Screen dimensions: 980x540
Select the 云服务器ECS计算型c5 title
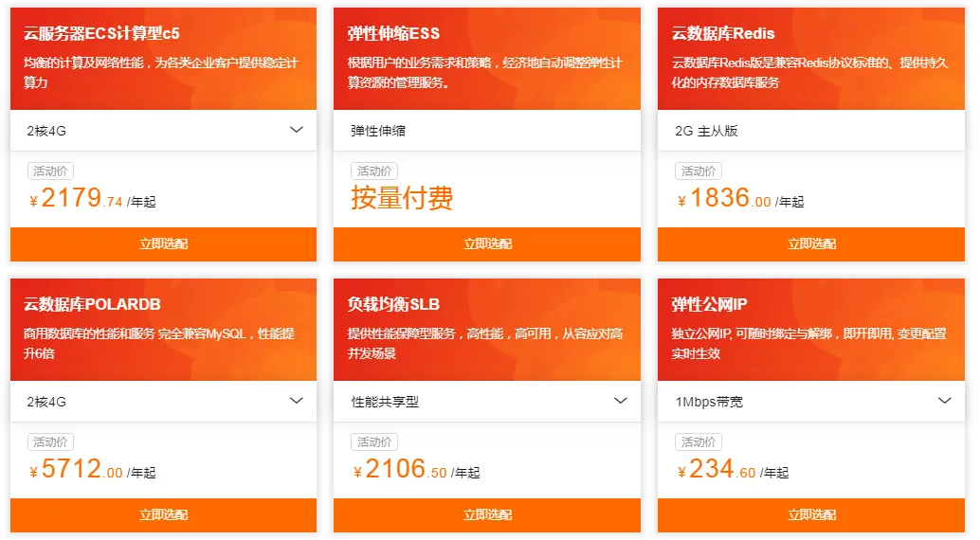point(101,33)
